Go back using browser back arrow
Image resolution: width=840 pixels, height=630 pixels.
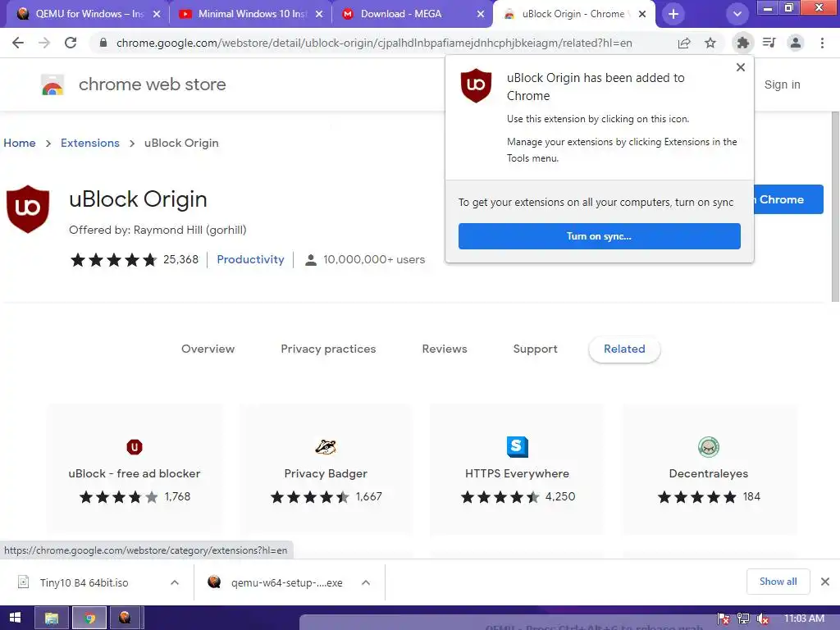[18, 43]
